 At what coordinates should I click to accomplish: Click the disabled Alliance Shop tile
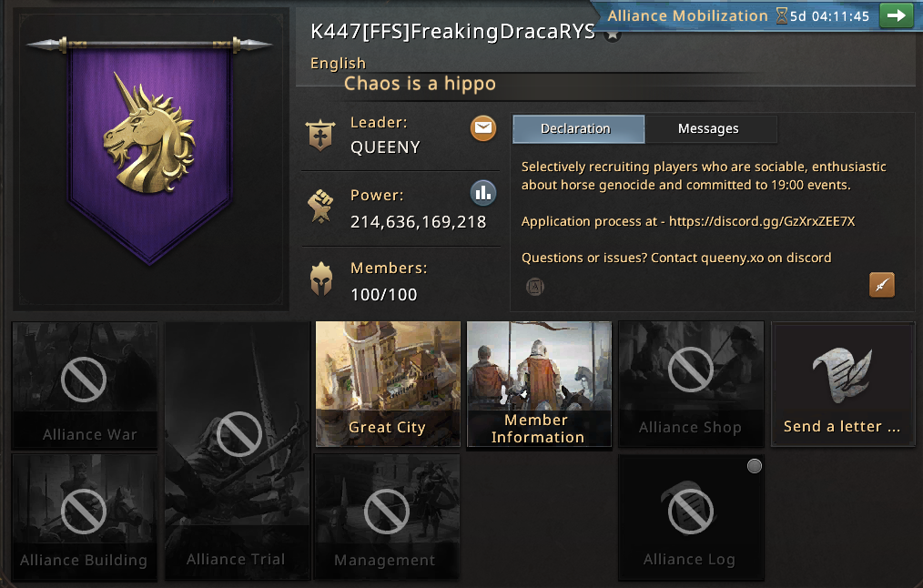coord(691,384)
